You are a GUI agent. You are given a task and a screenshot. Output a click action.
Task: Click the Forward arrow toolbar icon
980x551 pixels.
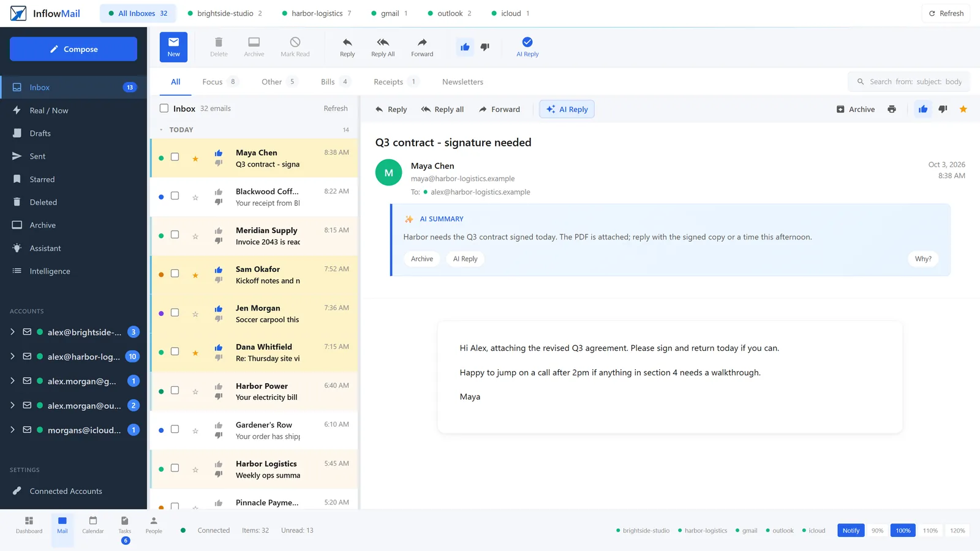tap(422, 42)
